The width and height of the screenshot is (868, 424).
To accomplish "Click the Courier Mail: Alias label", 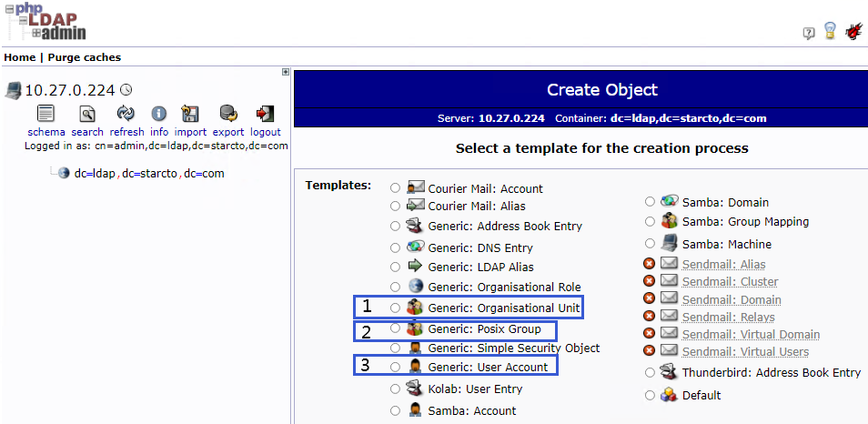I will coord(477,206).
